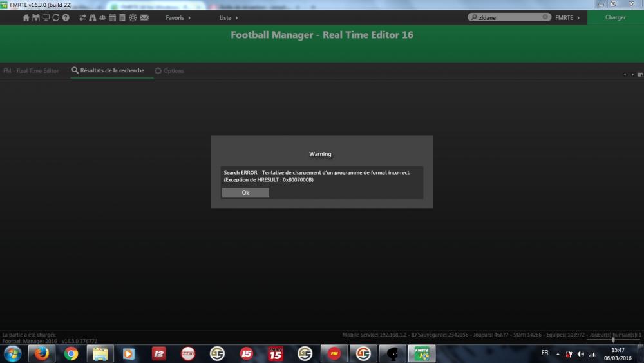The image size is (644, 363).
Task: Click the swap arrows icon in the toolbar
Action: (82, 17)
